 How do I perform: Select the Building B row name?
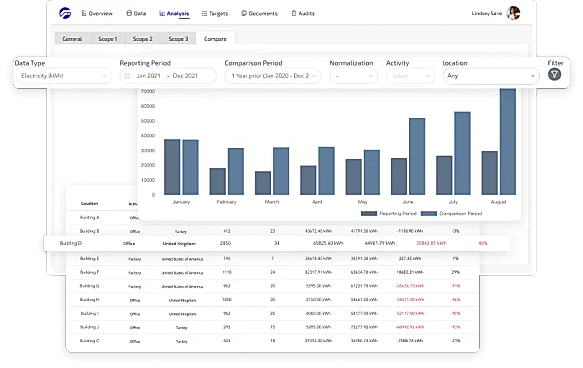click(x=90, y=231)
